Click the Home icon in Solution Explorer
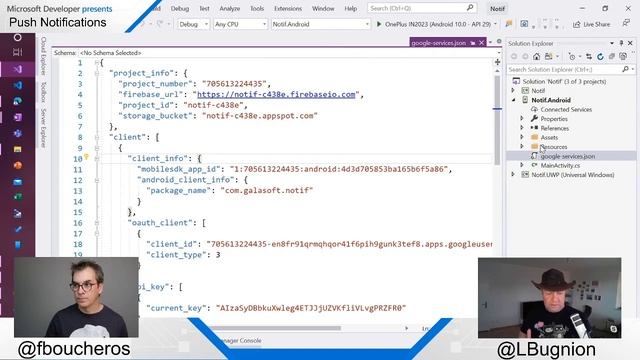This screenshot has width=640, height=360. (x=536, y=57)
